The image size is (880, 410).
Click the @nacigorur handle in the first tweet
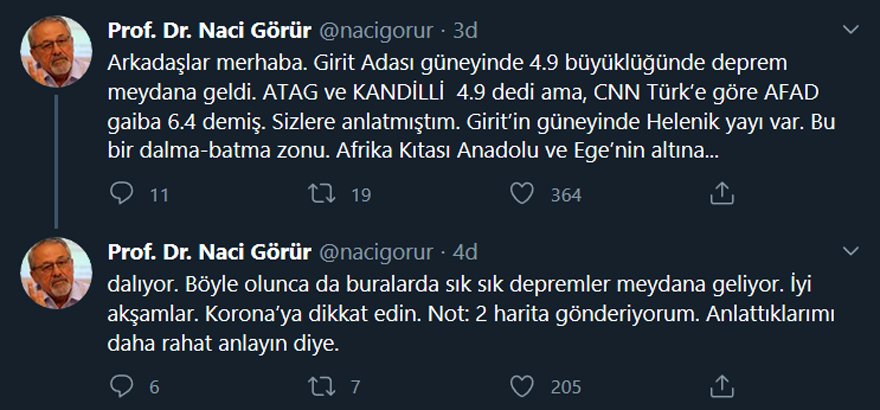(x=376, y=31)
